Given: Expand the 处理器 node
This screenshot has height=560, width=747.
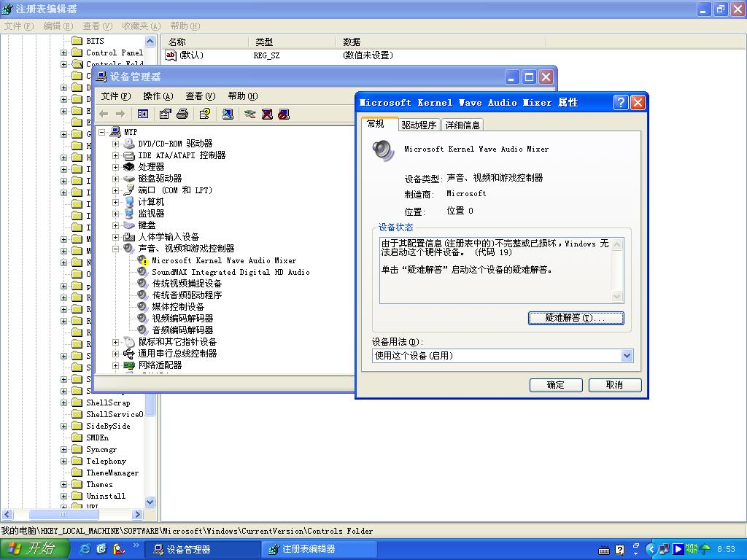Looking at the screenshot, I should tap(115, 167).
